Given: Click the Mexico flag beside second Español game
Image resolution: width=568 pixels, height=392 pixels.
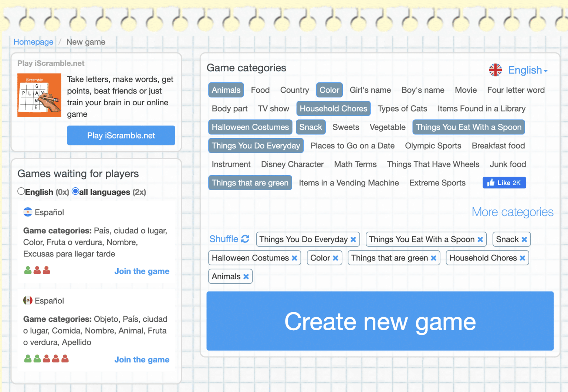Looking at the screenshot, I should pos(28,300).
